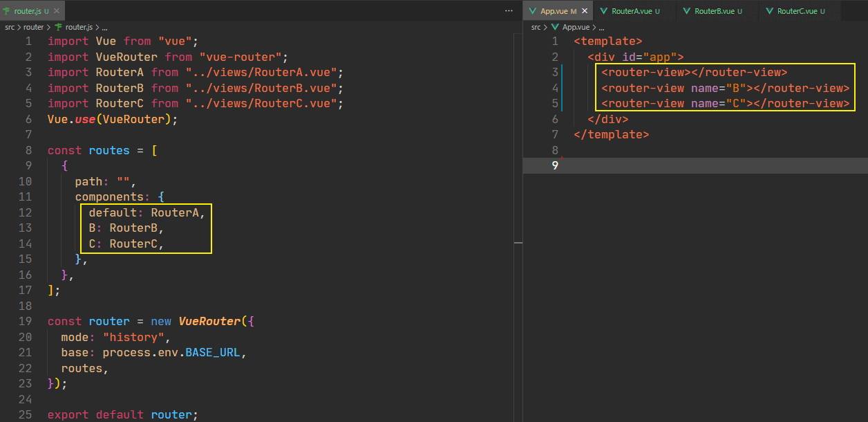Click 'default: RouterA,' entry
This screenshot has height=422, width=868.
147,212
